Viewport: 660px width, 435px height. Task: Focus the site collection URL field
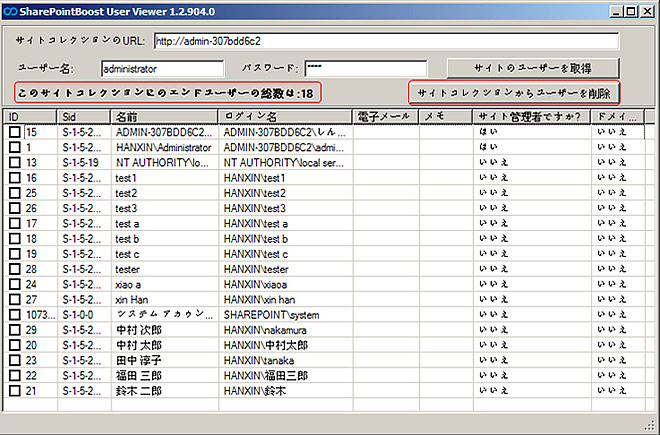click(x=386, y=41)
